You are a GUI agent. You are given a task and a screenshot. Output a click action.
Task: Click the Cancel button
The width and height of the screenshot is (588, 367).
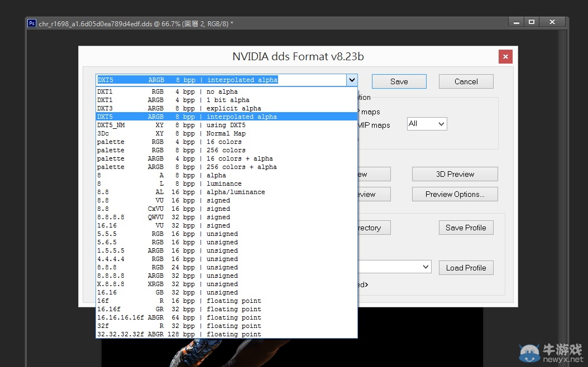(466, 81)
